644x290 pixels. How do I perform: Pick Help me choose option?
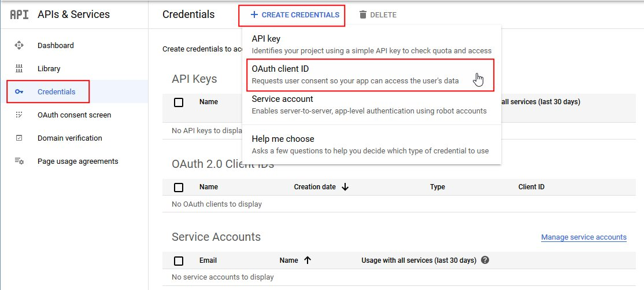370,144
